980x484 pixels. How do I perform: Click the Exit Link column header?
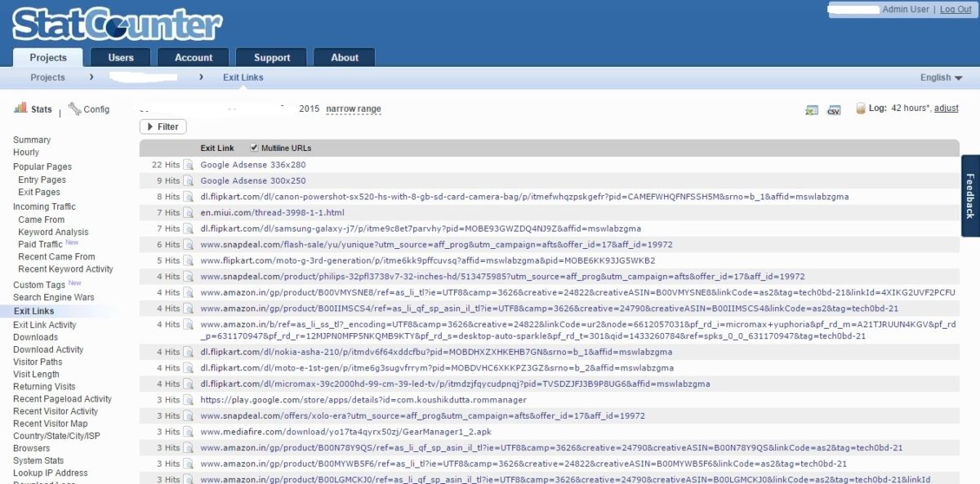point(217,149)
